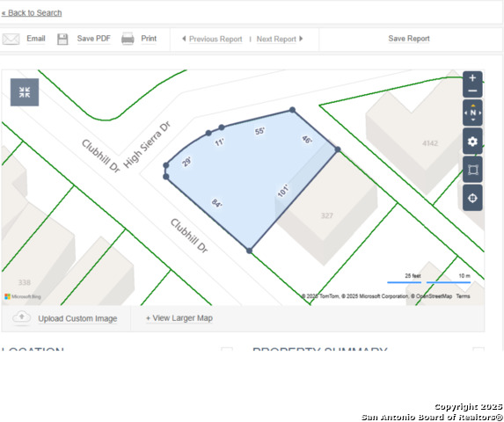
Task: Select the building labeled 327
Action: (327, 215)
